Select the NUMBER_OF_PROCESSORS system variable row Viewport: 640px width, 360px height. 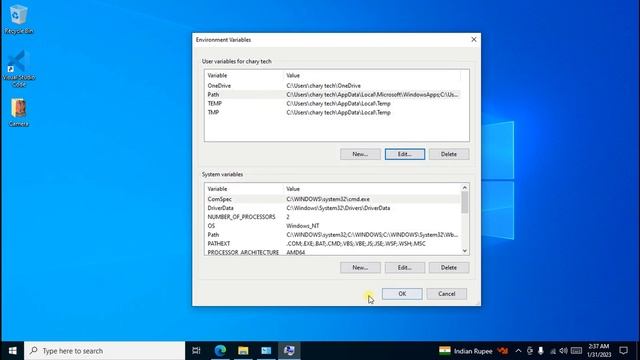tap(333, 217)
